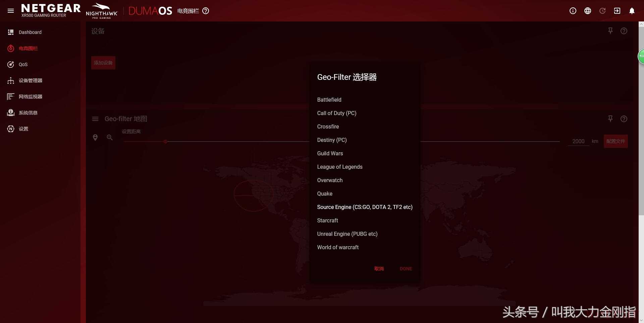Click the home circle on the map
This screenshot has width=644, height=323.
click(x=253, y=196)
